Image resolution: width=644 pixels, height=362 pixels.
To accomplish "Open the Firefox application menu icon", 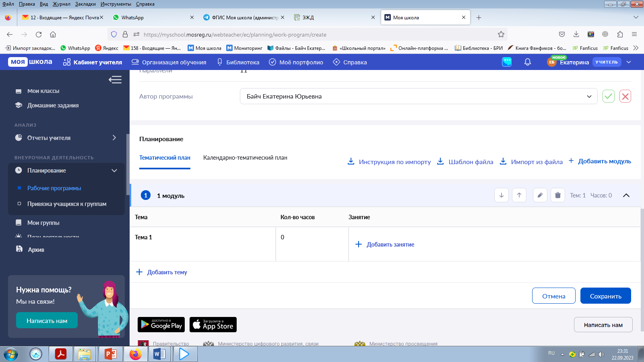I will click(x=634, y=34).
